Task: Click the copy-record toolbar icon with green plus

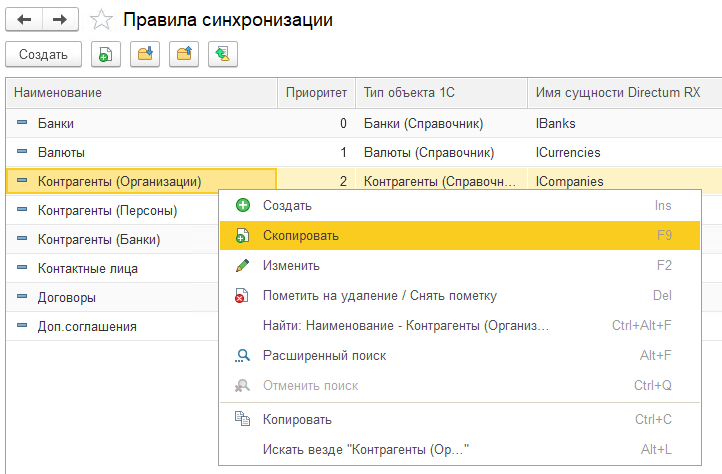Action: click(105, 54)
